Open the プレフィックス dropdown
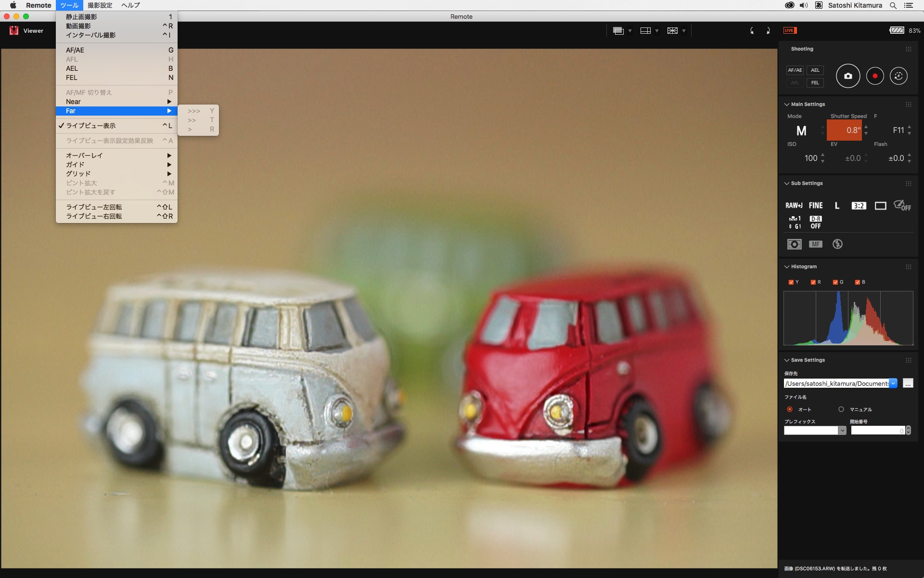The image size is (924, 578). (x=842, y=431)
